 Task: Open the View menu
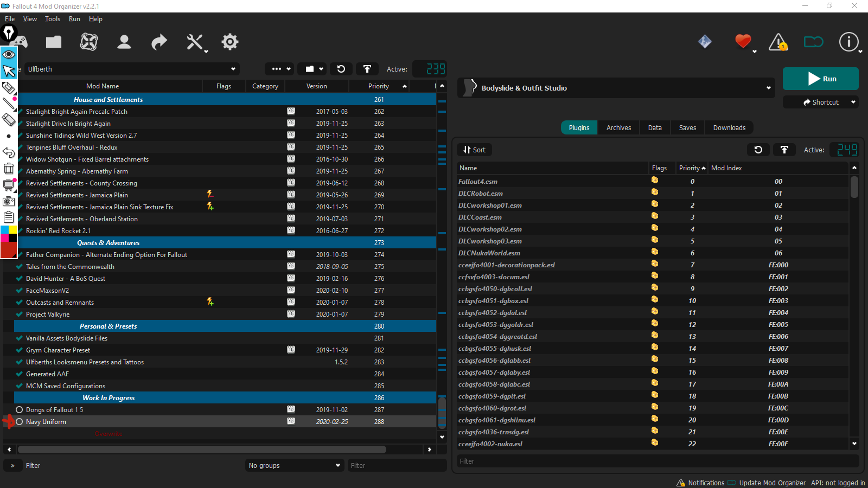30,19
